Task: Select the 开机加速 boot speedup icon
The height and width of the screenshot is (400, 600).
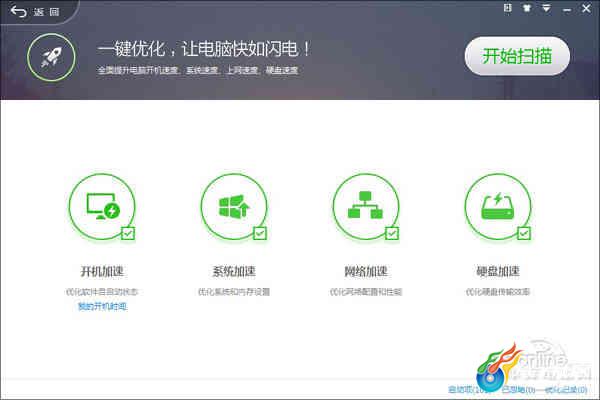Action: click(102, 207)
